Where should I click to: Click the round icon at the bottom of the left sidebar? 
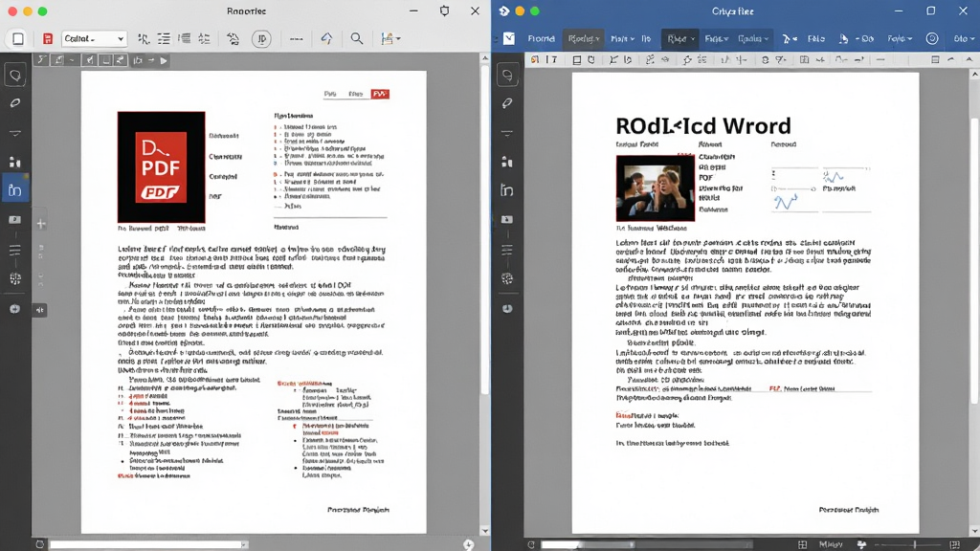tap(15, 309)
